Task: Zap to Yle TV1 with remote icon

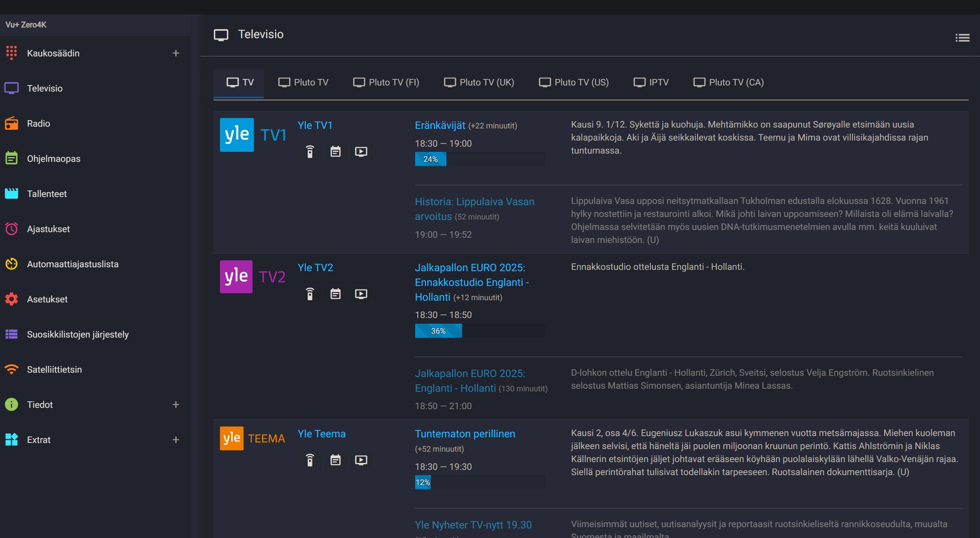Action: coord(310,152)
